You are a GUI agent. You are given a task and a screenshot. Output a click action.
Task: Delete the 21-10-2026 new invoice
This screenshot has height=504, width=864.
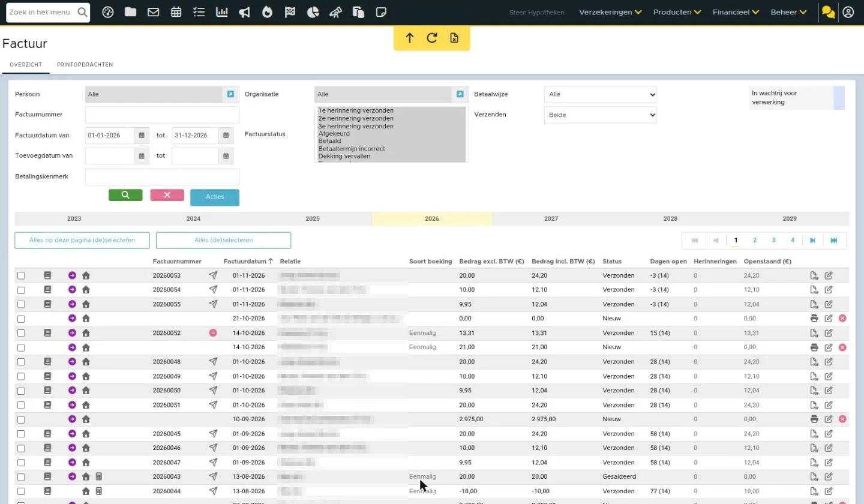842,319
